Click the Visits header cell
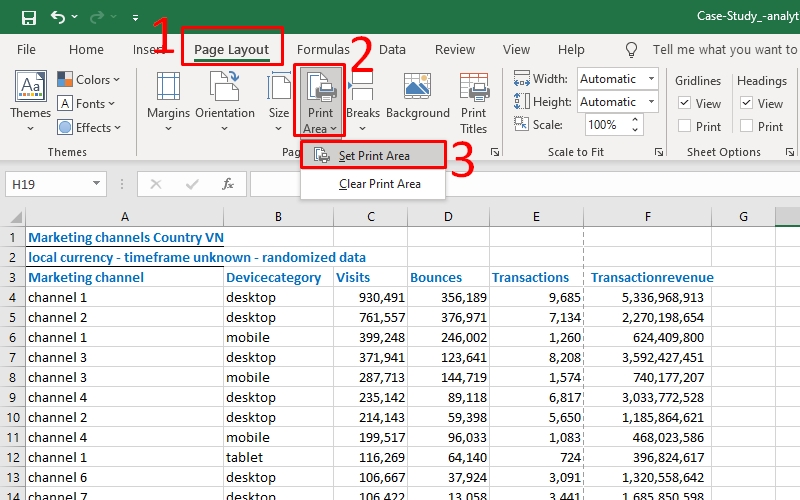 (x=370, y=278)
